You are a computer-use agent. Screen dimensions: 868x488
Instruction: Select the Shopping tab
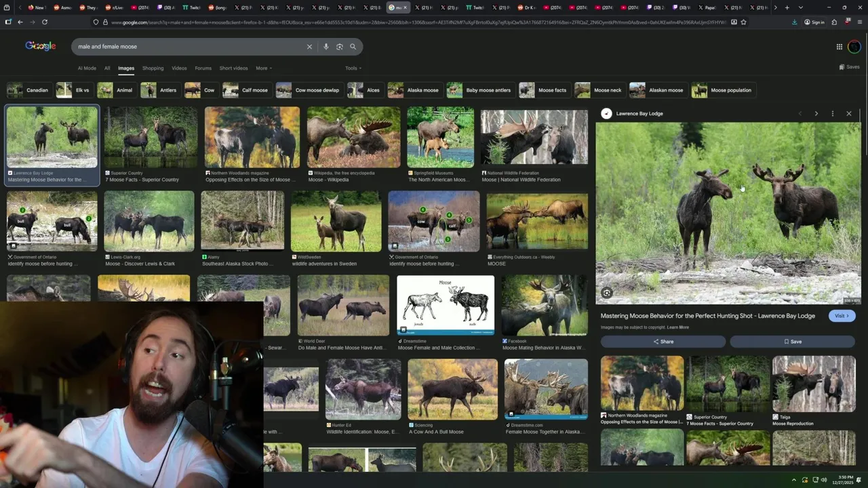click(153, 68)
